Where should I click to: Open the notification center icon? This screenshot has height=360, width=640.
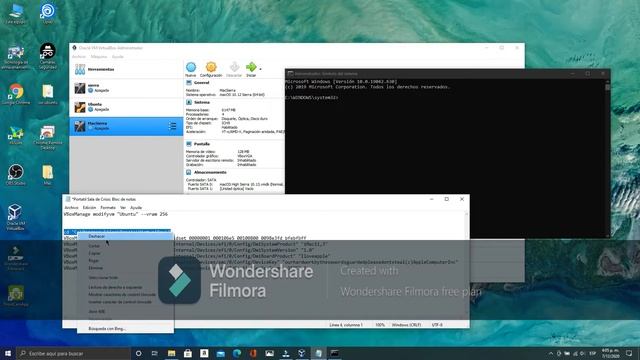pyautogui.click(x=629, y=353)
